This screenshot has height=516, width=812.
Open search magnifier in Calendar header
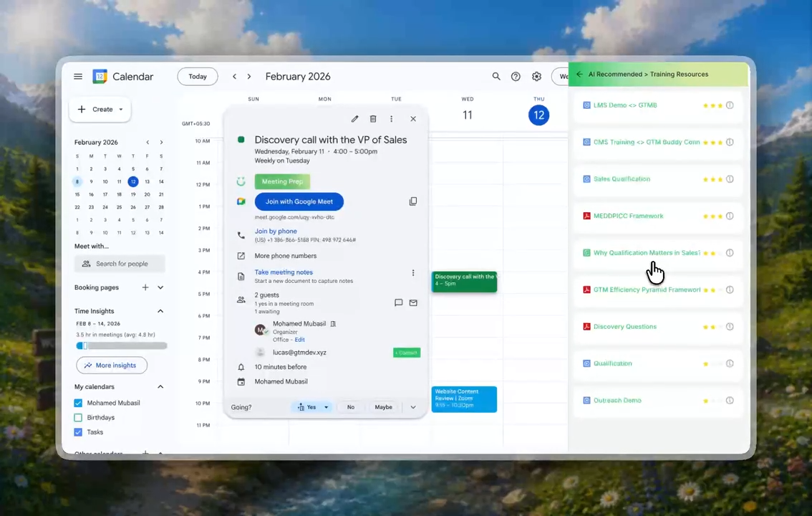pyautogui.click(x=496, y=76)
